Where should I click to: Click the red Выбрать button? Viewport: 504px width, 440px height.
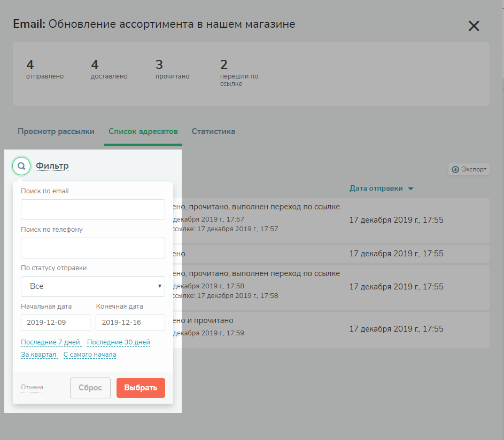click(x=141, y=388)
